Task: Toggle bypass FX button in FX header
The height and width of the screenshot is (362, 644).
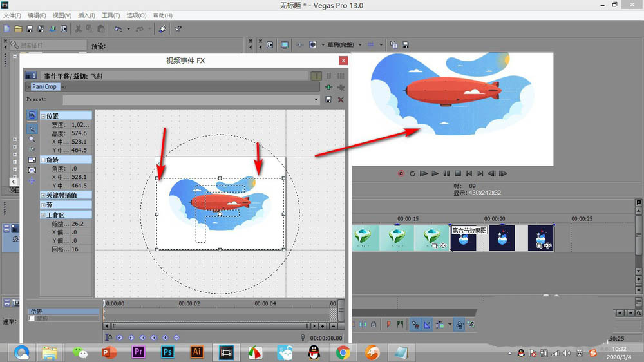Action: 316,75
